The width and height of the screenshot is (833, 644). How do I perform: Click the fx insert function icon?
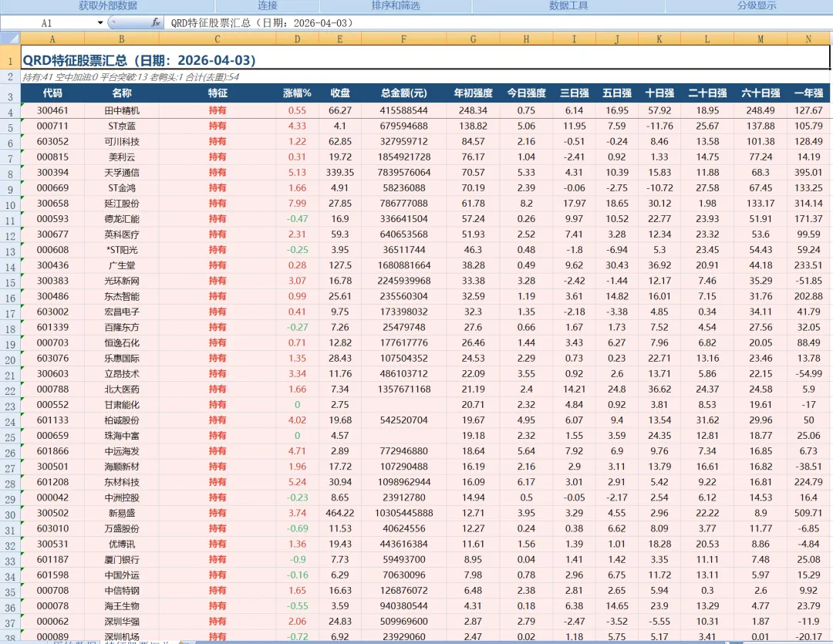(156, 23)
